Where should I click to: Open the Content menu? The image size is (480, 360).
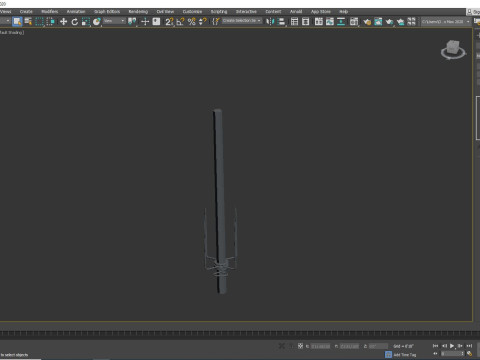(x=273, y=12)
